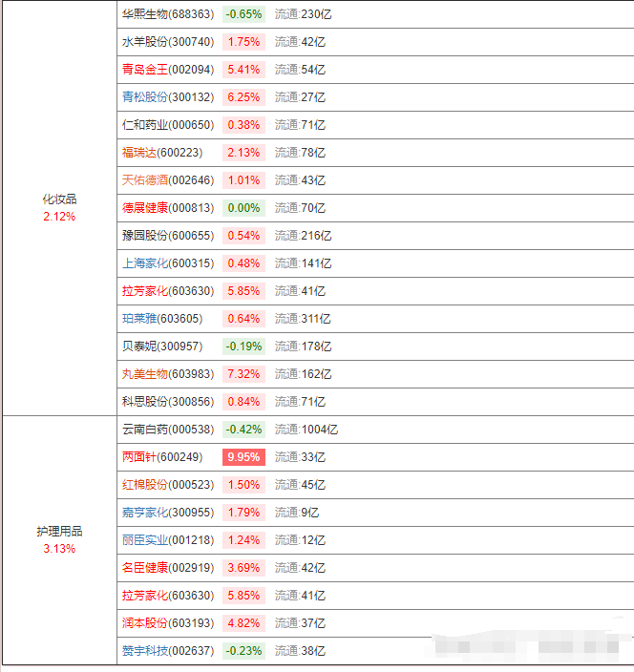634x672 pixels.
Task: Select the 护理用品 sector label
Action: [x=59, y=532]
